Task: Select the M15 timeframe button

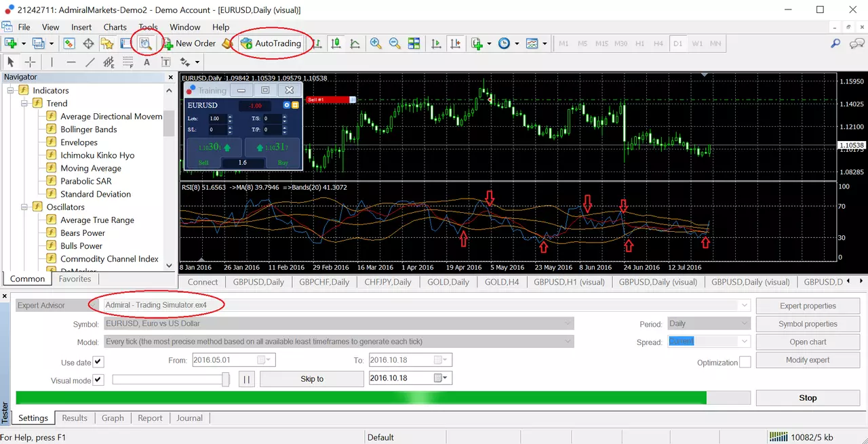Action: (x=601, y=43)
